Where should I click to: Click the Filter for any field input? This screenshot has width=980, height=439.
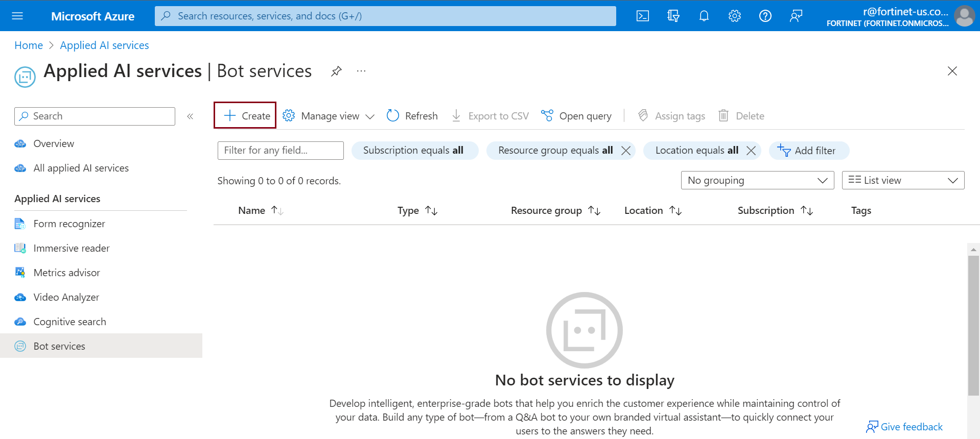click(x=280, y=151)
